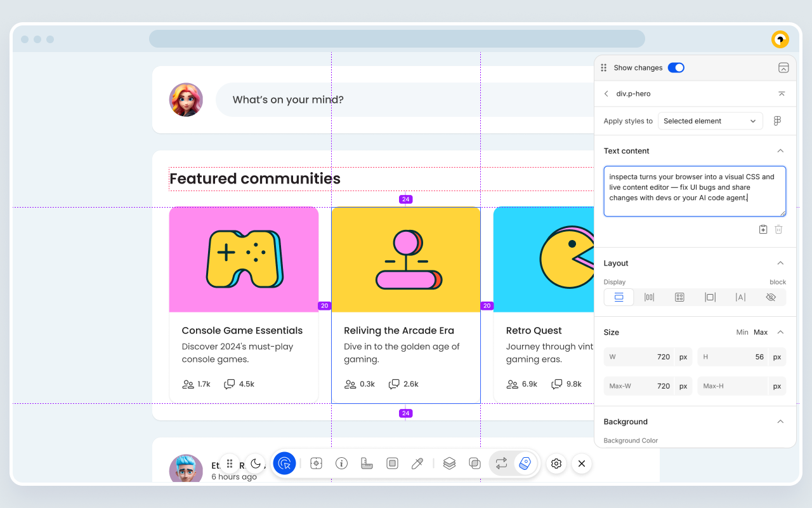Click trash icon under text content box
Screen dimensions: 812x508
pyautogui.click(x=778, y=229)
